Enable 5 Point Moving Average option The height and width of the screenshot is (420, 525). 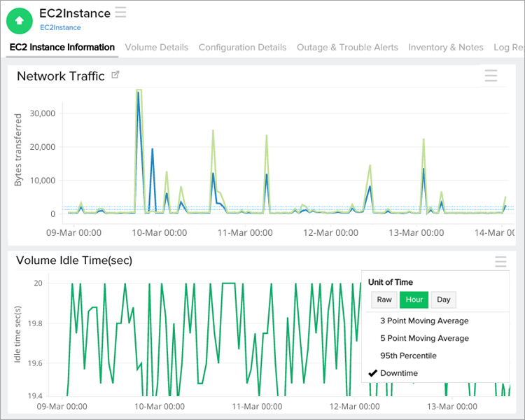tap(424, 338)
